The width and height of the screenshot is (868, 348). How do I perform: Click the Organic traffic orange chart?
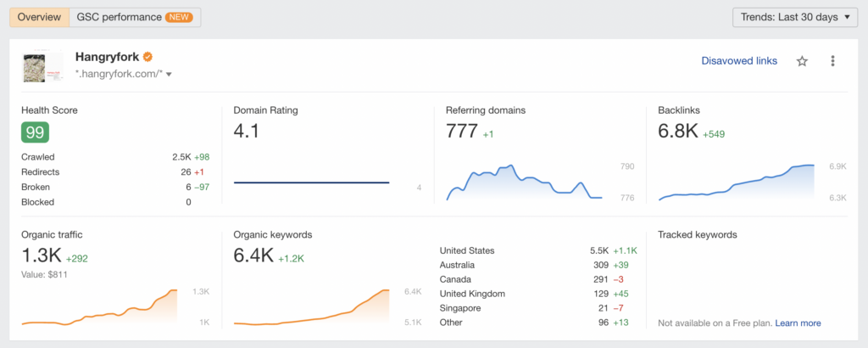(x=99, y=307)
